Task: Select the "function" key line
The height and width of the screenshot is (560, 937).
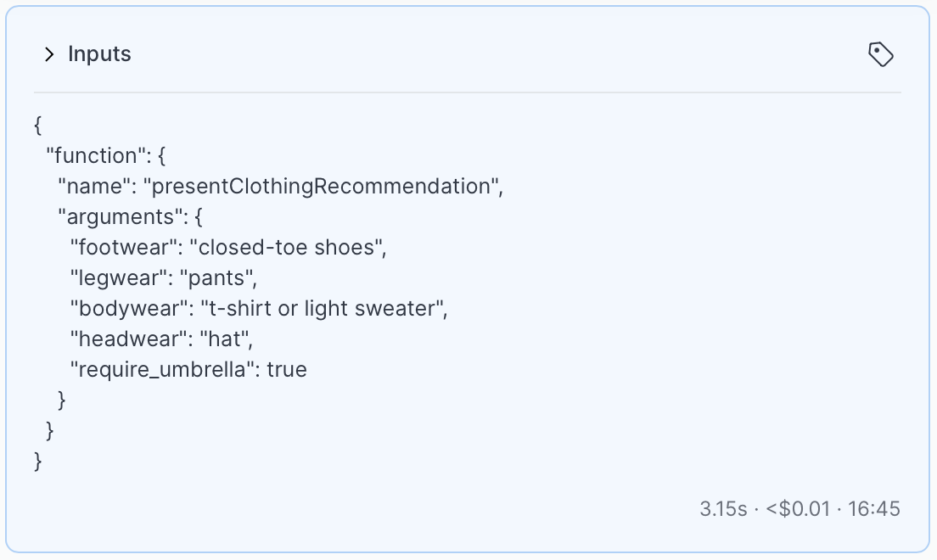Action: (x=106, y=155)
